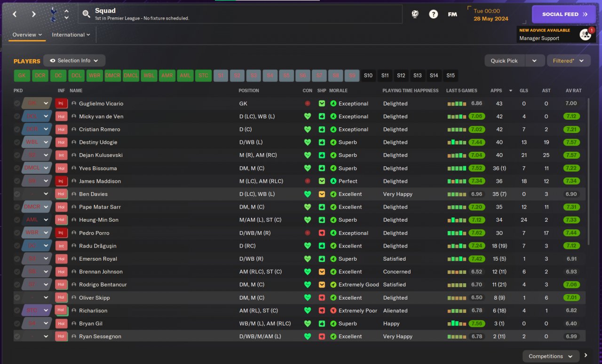Click the search magnifier icon

(x=86, y=14)
